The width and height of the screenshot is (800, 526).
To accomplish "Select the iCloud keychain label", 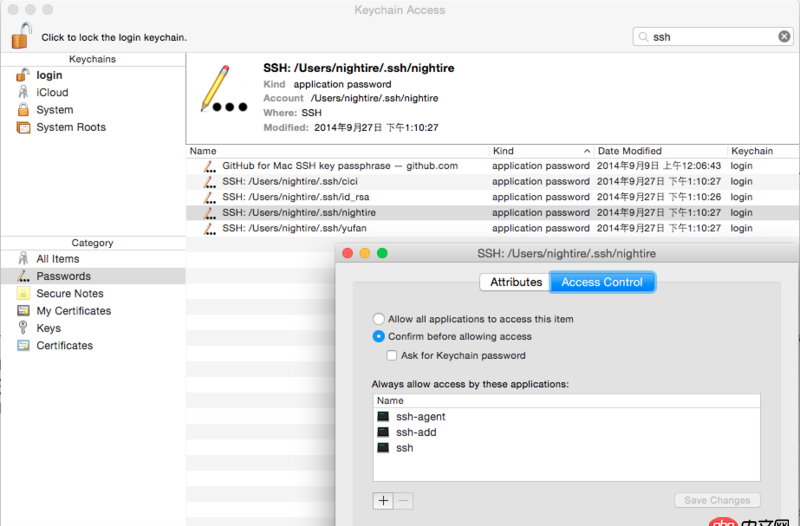I will [52, 92].
